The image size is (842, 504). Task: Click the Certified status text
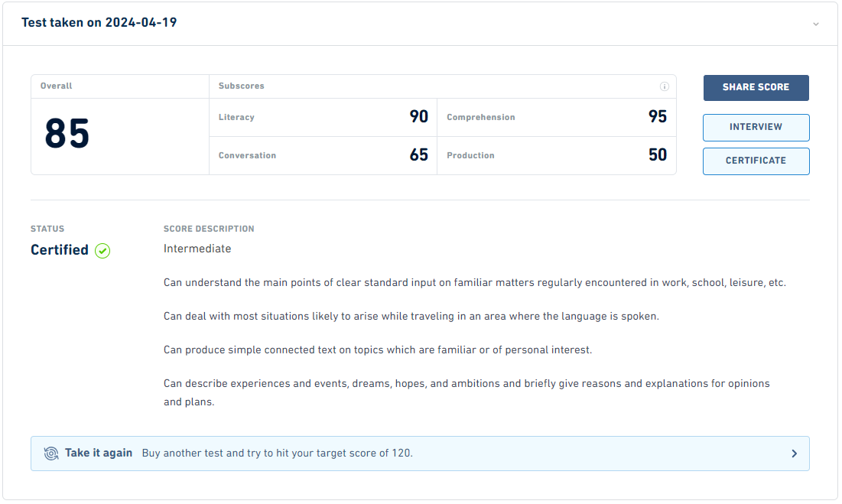coord(60,250)
